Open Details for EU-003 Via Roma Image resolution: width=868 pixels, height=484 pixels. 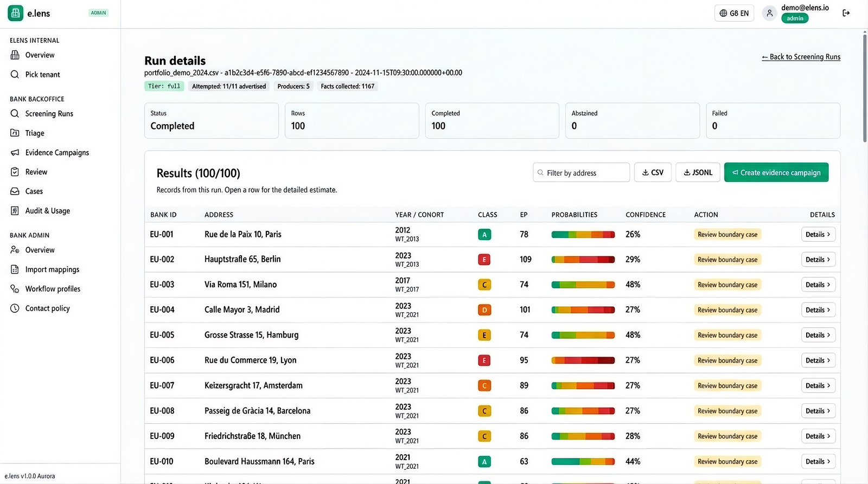tap(818, 285)
